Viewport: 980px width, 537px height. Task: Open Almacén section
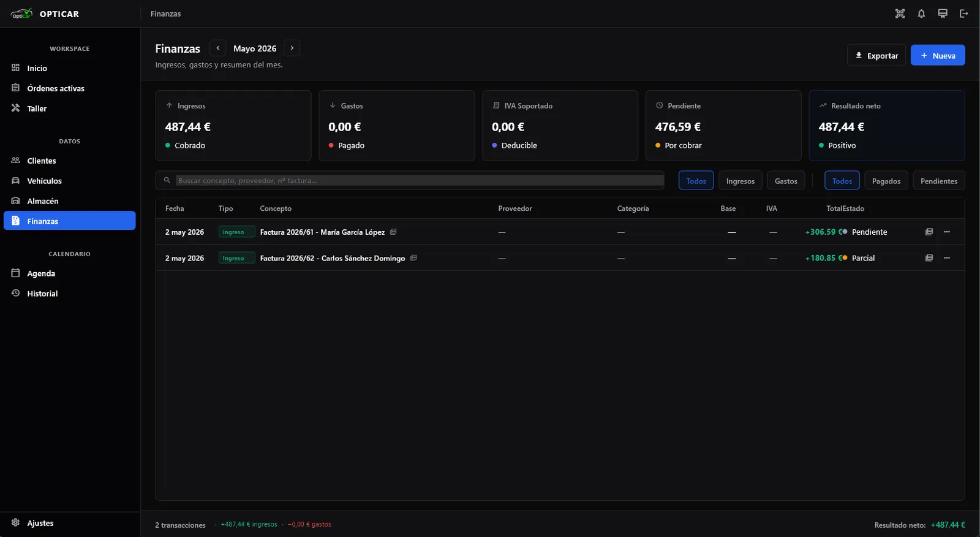tap(70, 201)
